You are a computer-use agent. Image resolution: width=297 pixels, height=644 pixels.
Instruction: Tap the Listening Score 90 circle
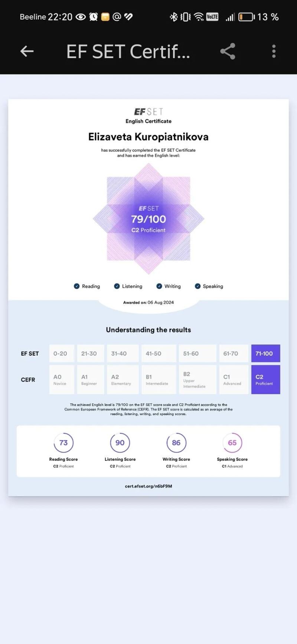click(120, 443)
